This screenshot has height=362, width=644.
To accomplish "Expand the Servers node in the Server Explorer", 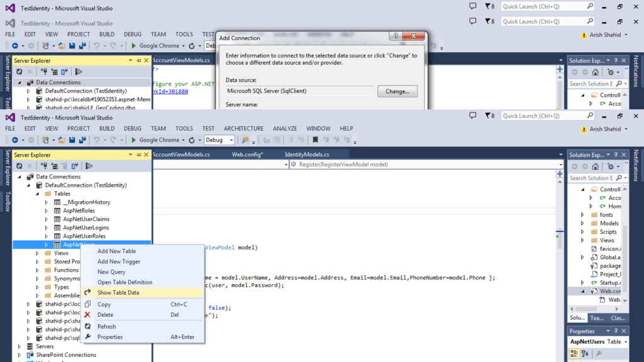I will point(19,346).
